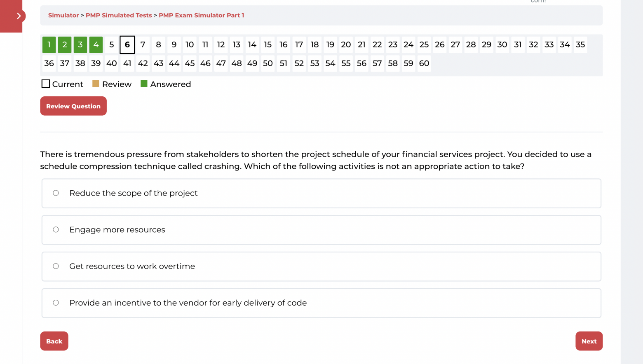Jump to answered question 1

tap(49, 45)
